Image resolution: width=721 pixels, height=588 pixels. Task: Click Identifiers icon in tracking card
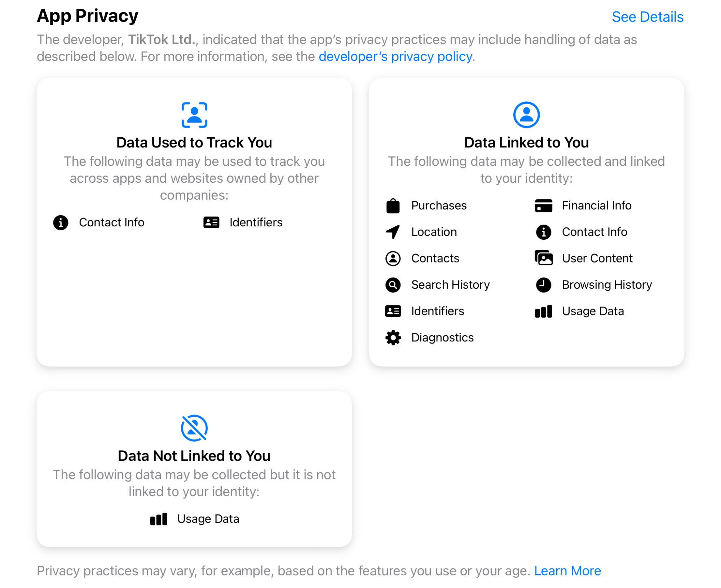click(211, 222)
